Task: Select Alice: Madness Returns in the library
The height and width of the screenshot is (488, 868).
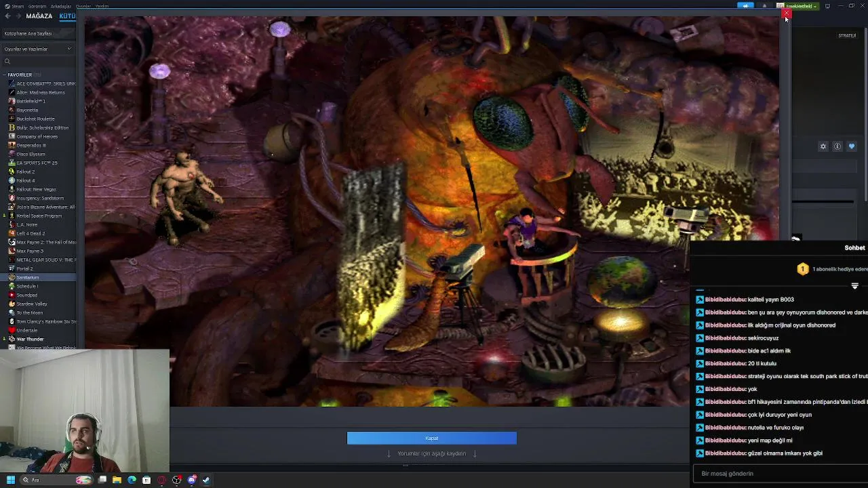Action: click(39, 92)
